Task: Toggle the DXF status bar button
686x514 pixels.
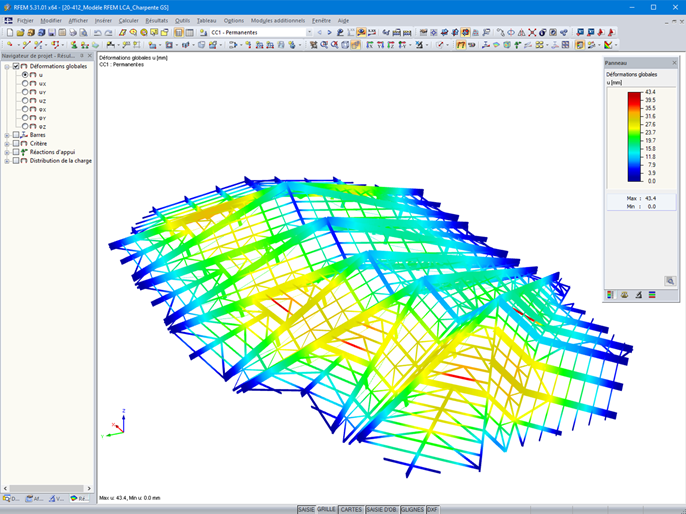Action: 432,510
